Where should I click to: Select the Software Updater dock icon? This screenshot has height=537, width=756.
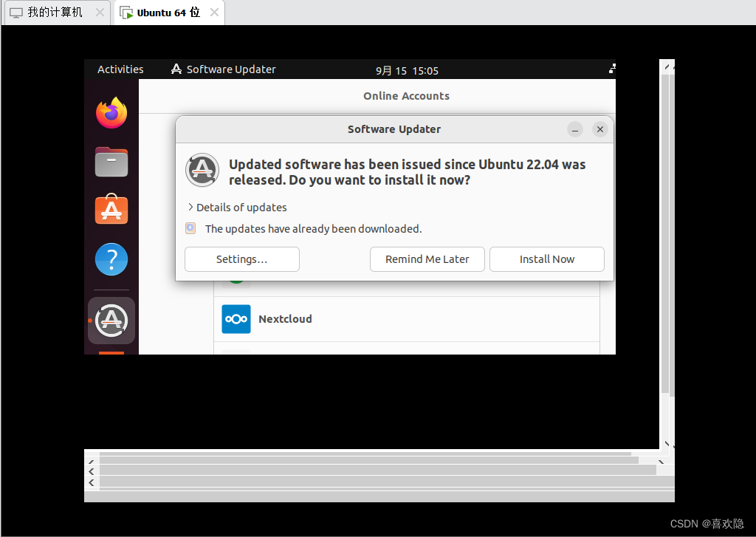pyautogui.click(x=111, y=321)
